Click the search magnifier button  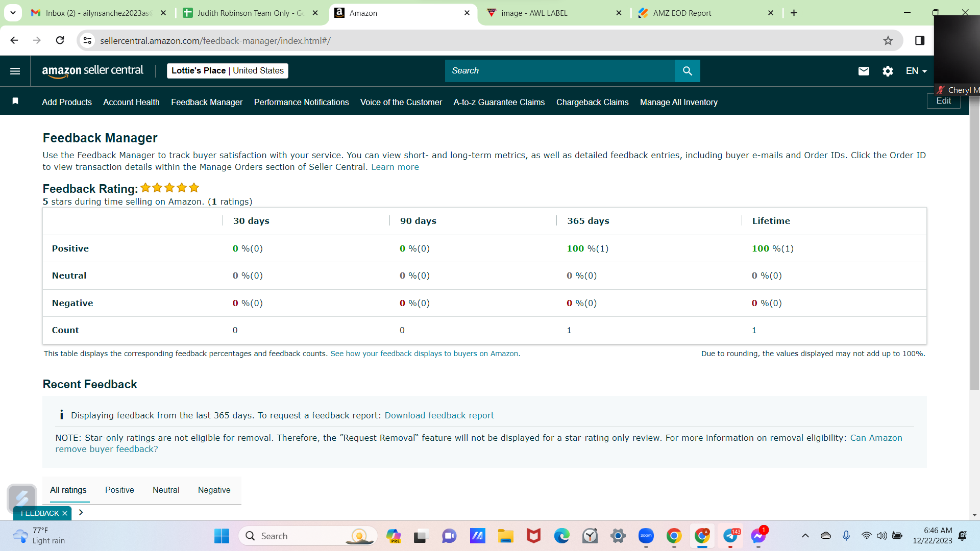[x=688, y=71]
